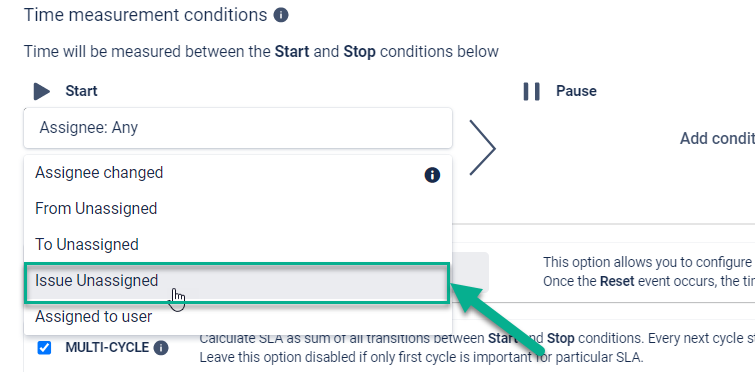
Task: Click the Time measurement conditions heading
Action: (x=145, y=15)
